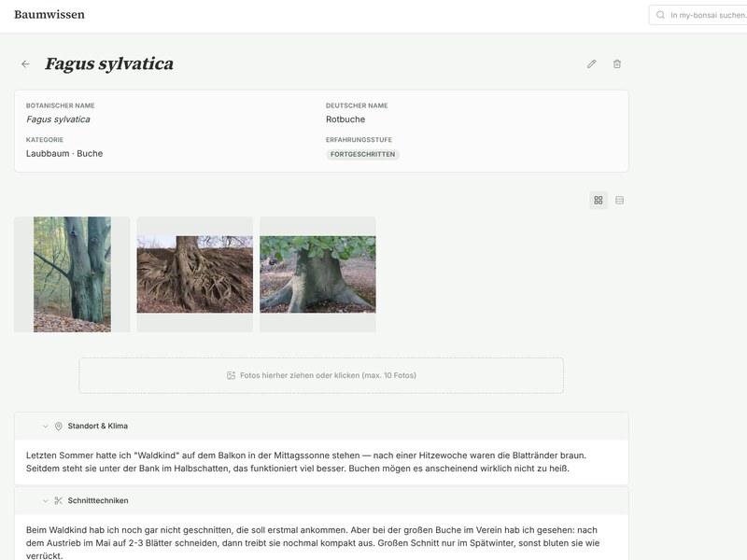Switch to grid view of photos

pos(599,201)
